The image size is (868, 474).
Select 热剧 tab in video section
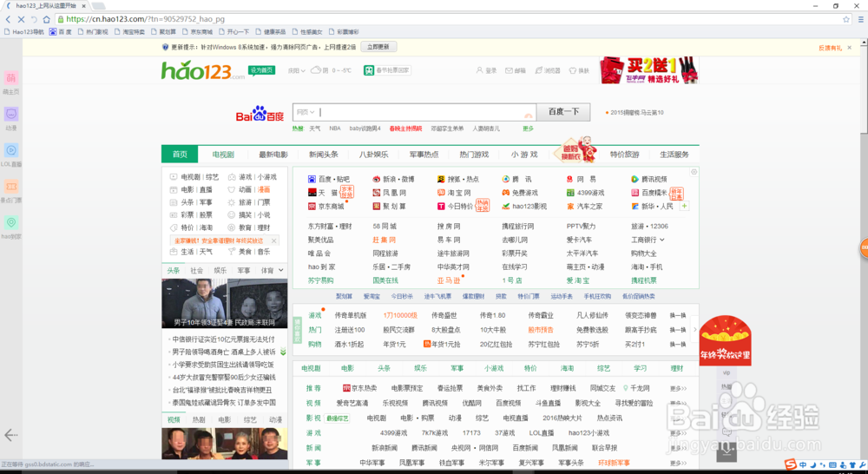[199, 419]
